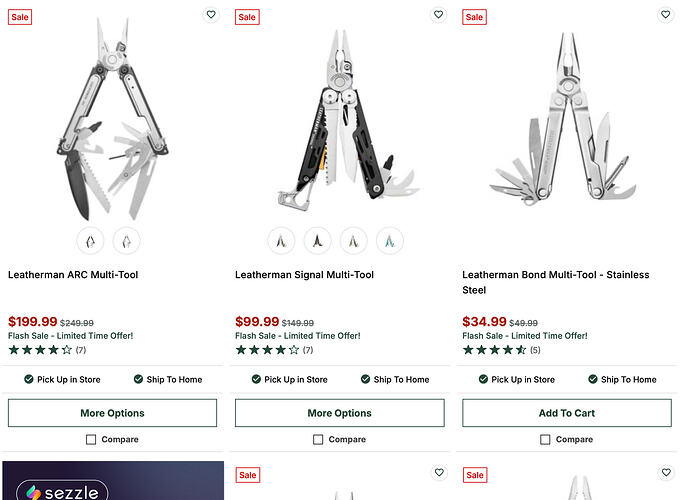Open More Options for Leatherman ARC
The height and width of the screenshot is (500, 690).
tap(112, 413)
